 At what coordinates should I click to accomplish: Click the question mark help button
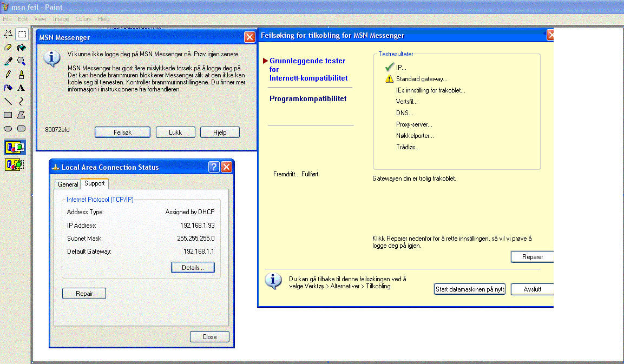(x=214, y=167)
